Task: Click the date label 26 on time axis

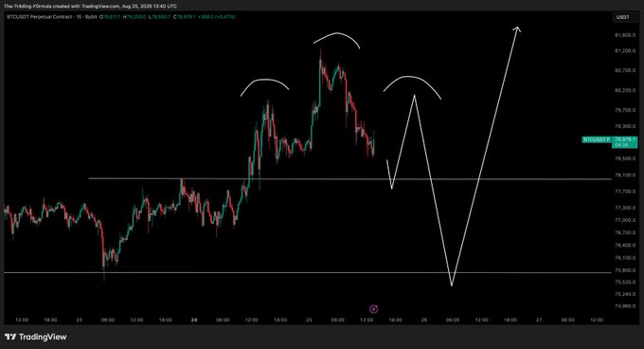Action: pos(424,320)
